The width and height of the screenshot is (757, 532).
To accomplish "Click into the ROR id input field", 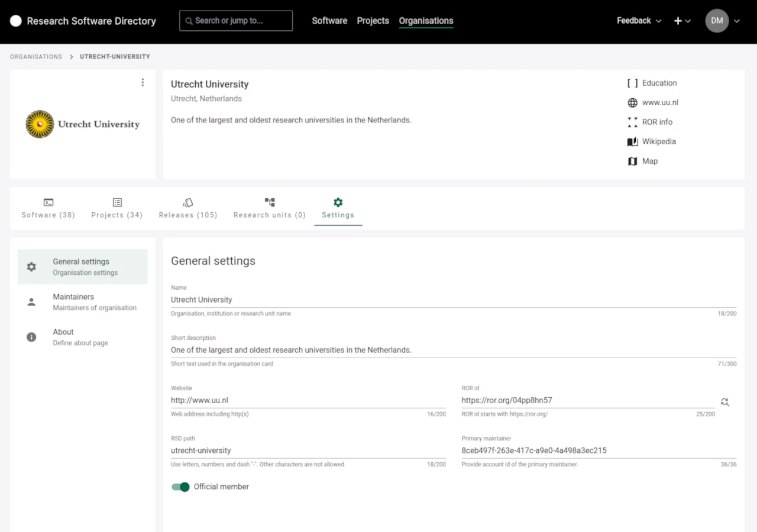I will (x=588, y=401).
